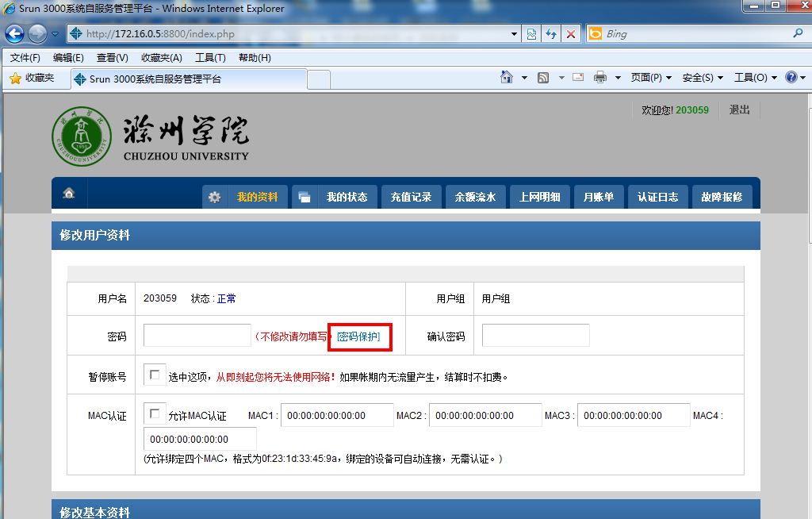Open the 月账单 navigation tab
812x519 pixels.
click(599, 197)
